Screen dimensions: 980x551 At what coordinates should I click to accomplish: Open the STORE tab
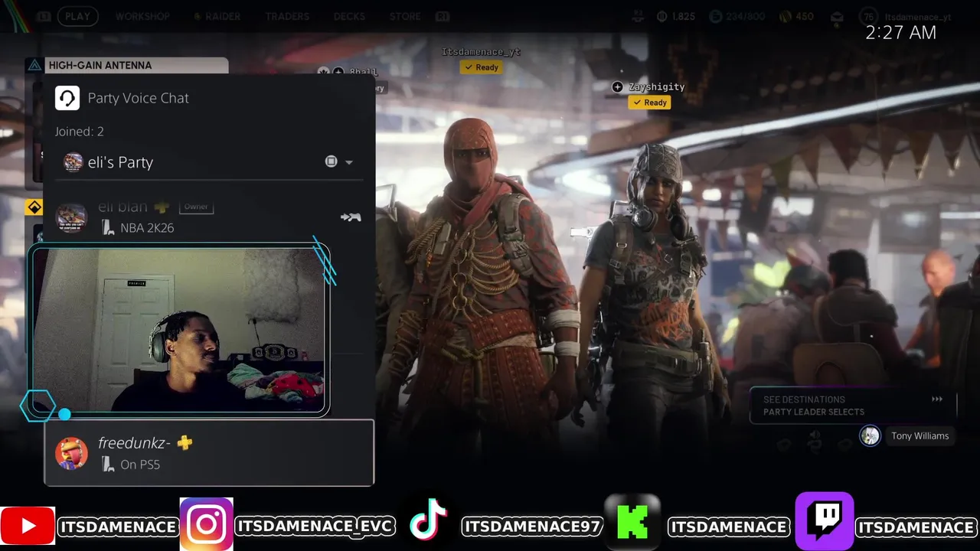405,16
